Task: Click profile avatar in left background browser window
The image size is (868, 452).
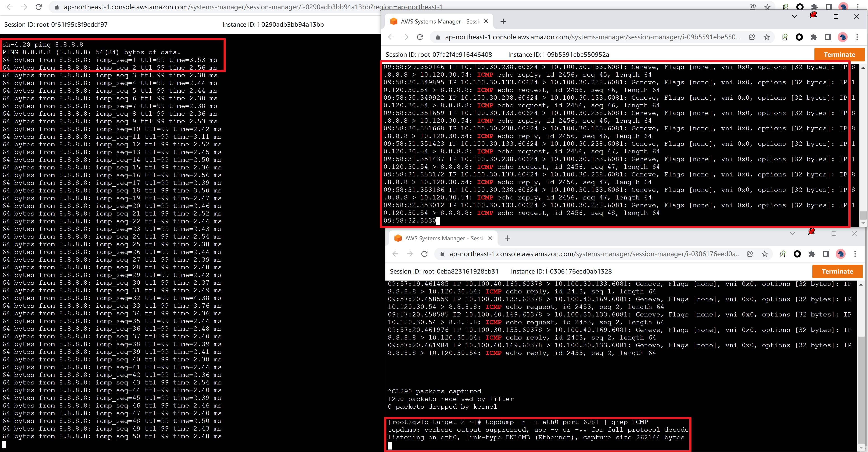Action: click(x=843, y=7)
